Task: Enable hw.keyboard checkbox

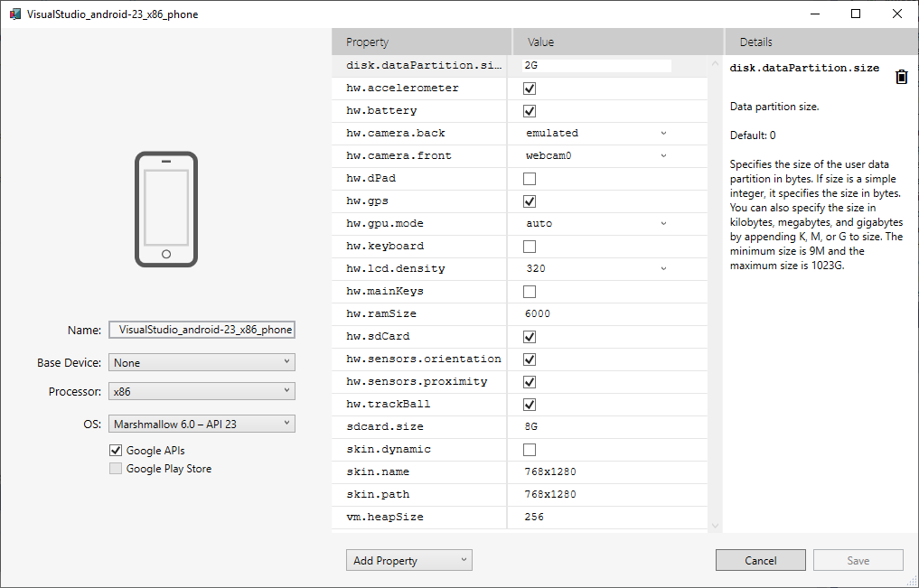Action: click(x=530, y=247)
